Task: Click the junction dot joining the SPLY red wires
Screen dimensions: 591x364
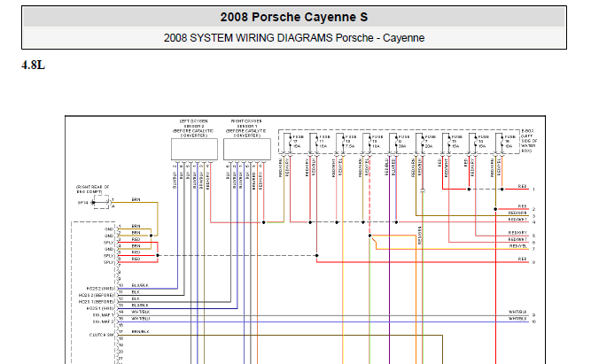Action: click(x=158, y=255)
